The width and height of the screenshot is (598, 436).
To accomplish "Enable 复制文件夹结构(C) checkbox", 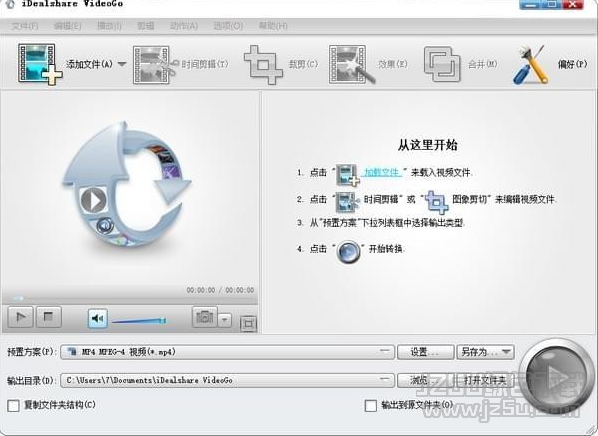I will (13, 405).
